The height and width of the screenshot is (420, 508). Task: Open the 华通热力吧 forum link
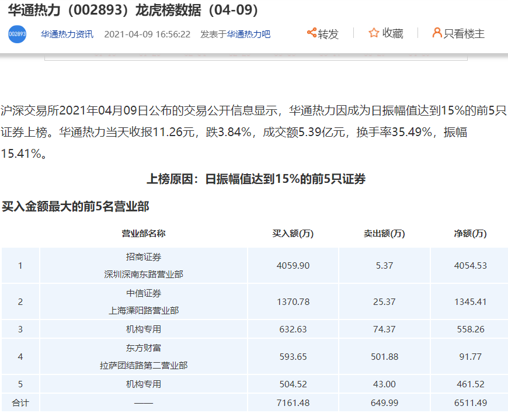tap(249, 34)
